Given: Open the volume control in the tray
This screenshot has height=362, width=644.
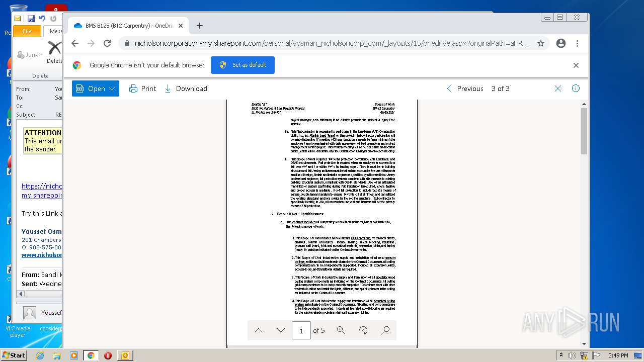Looking at the screenshot, I should [x=572, y=355].
